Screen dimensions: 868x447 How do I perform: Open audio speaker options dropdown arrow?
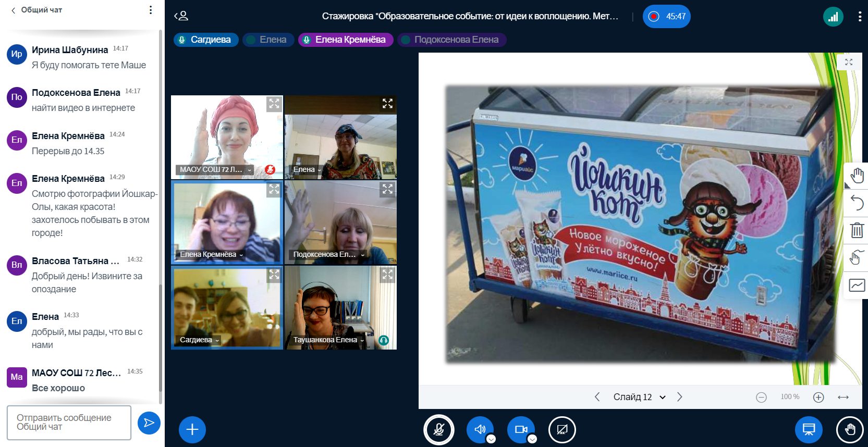coord(491,439)
